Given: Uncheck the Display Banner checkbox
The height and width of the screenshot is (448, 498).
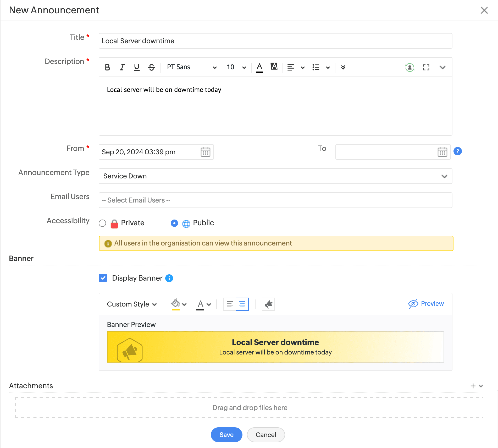Looking at the screenshot, I should [103, 278].
